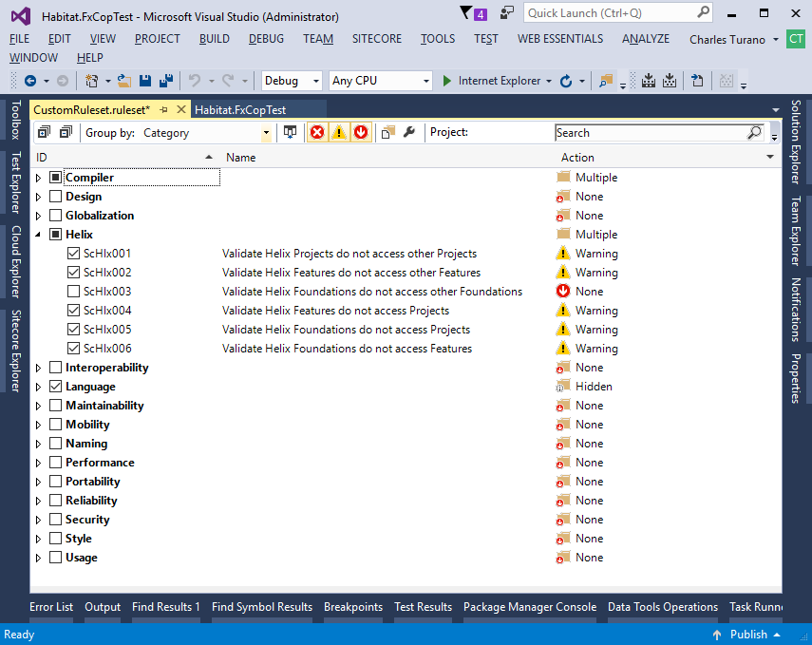The width and height of the screenshot is (812, 645).
Task: Sort by the ID column header
Action: pos(124,157)
